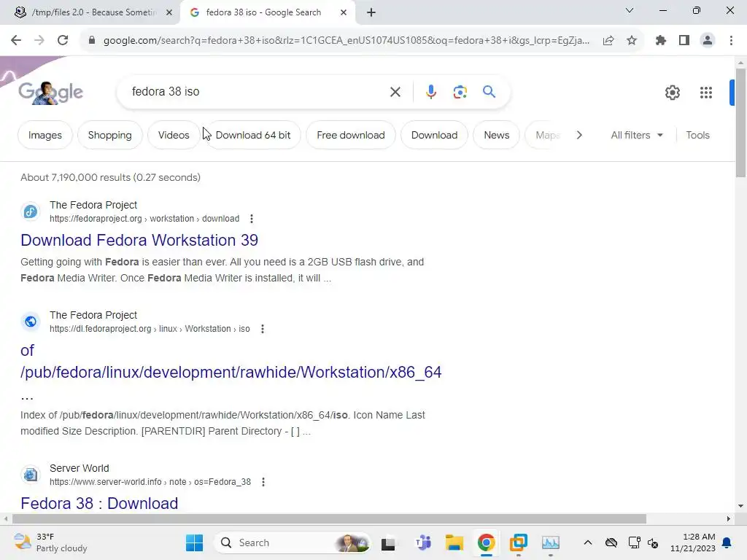This screenshot has height=560, width=747.
Task: Filter results by Shopping
Action: pos(109,135)
